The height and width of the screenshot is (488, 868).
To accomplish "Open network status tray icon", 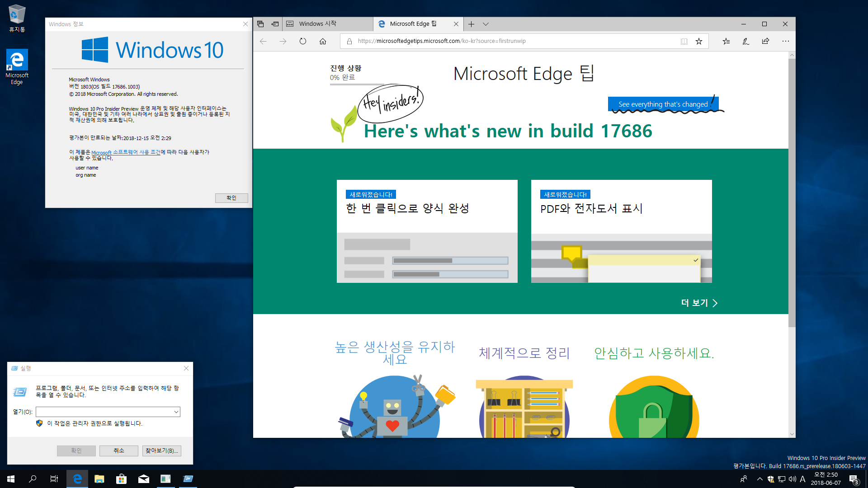I will [782, 479].
